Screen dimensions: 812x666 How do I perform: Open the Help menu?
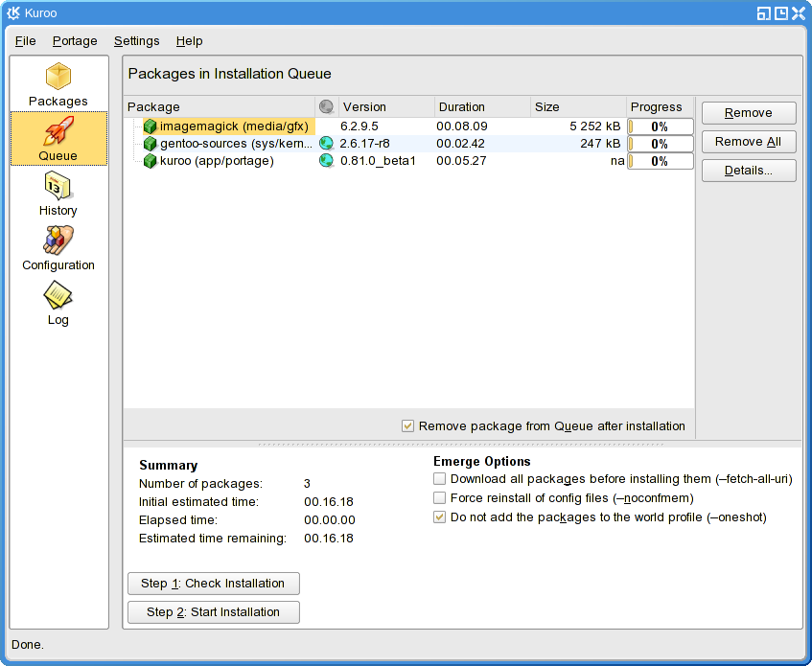click(x=189, y=41)
